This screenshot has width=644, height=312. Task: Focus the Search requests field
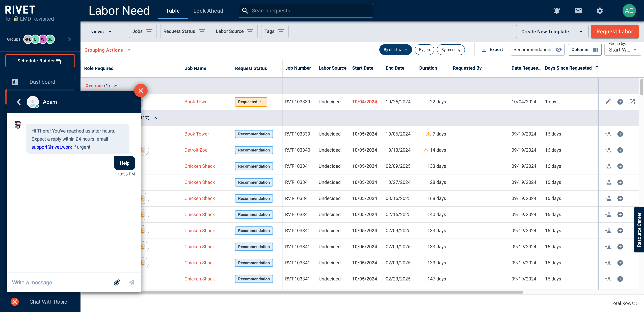click(306, 11)
